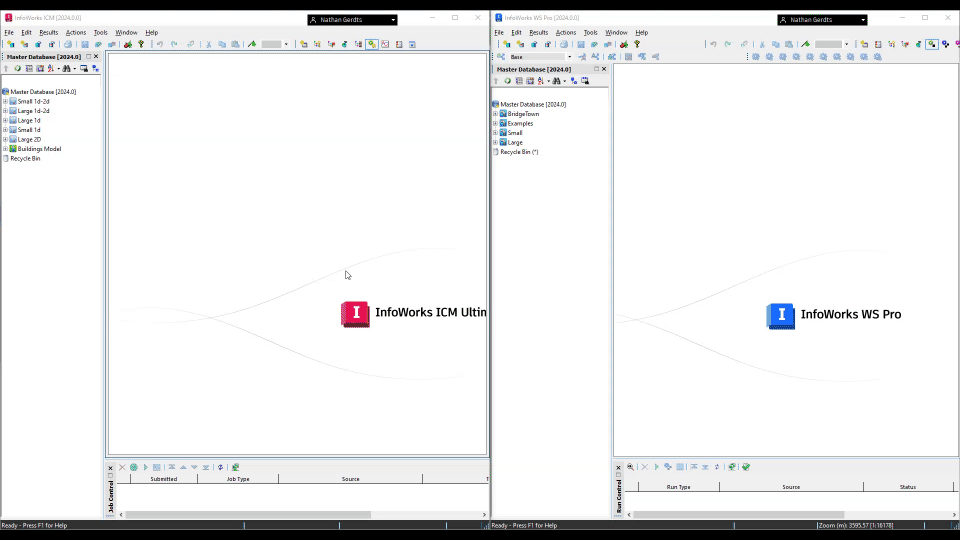
Task: Click the sort A-Z icon in ICM database panel
Action: click(x=51, y=69)
